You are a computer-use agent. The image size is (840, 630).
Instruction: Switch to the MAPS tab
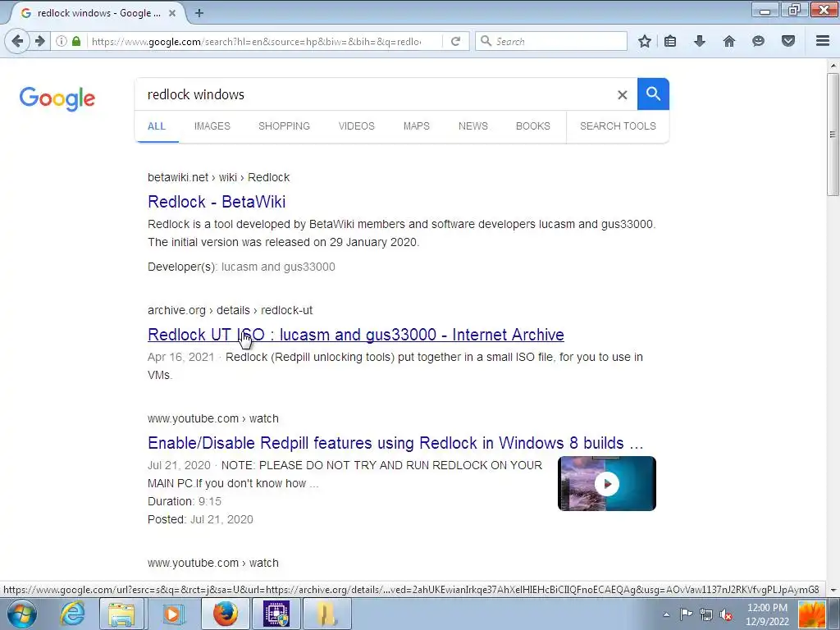tap(416, 126)
